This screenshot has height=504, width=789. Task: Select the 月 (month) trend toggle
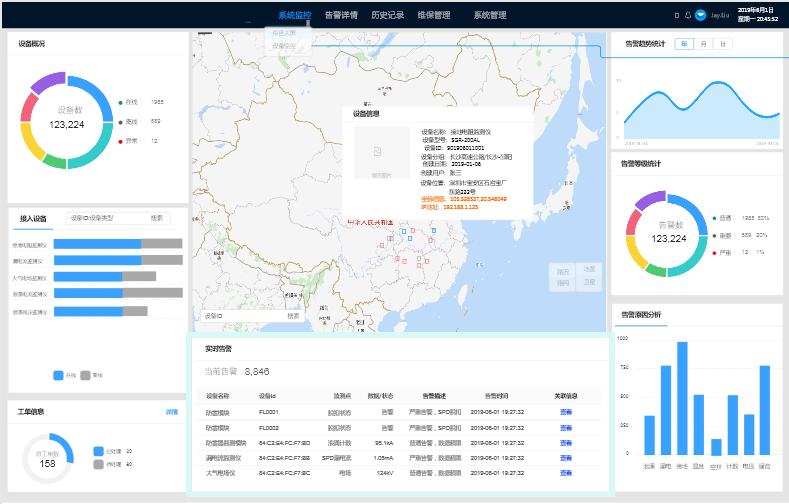click(703, 44)
